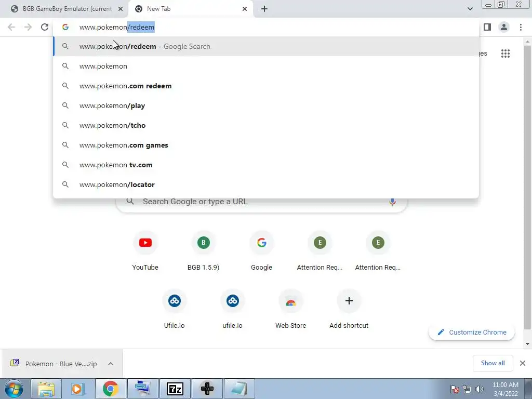Open a new tab with the plus button

(264, 9)
